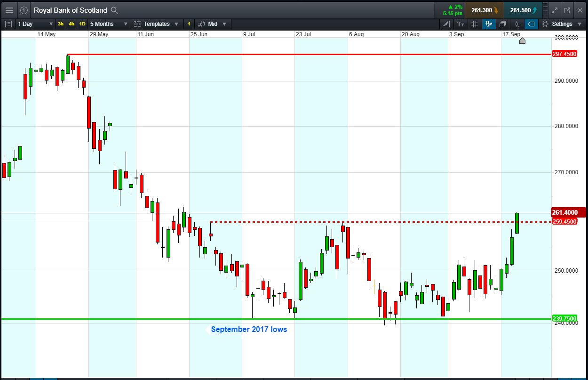Click the 14 May date label
588x380 pixels.
click(46, 34)
